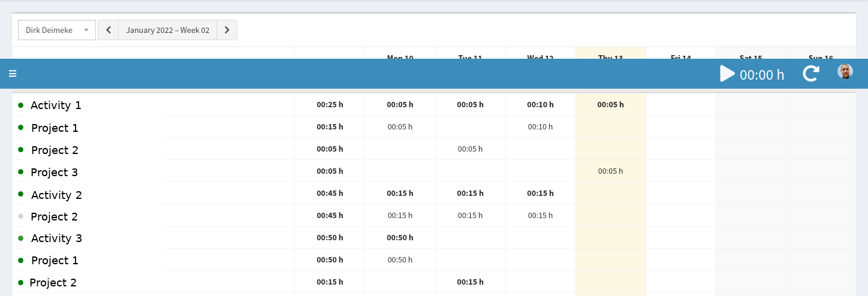Screen dimensions: 868x296
Task: Click the 00:00 h timer display
Action: point(762,75)
